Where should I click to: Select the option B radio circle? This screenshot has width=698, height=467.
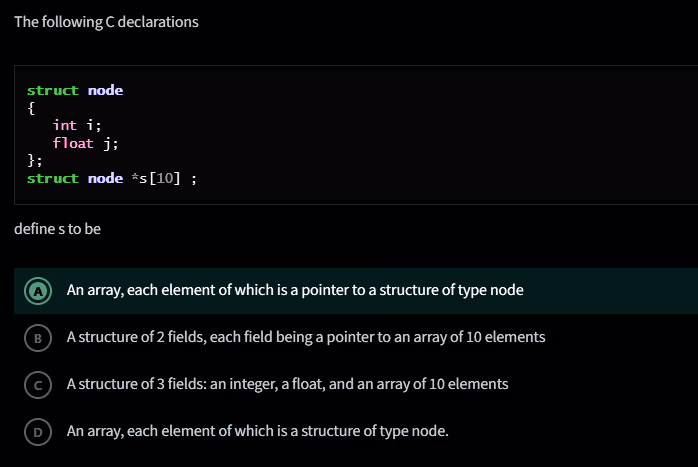coord(39,337)
